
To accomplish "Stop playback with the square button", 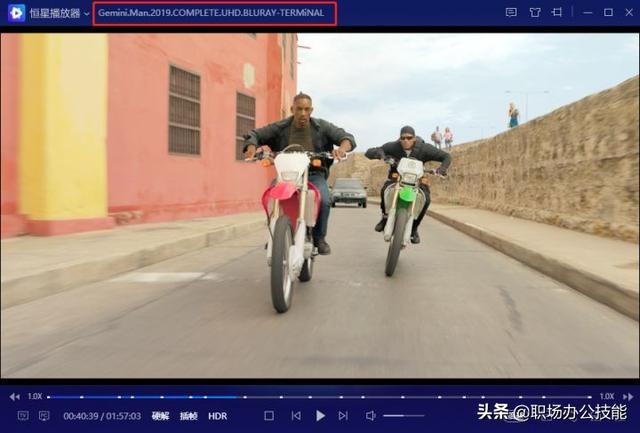I will 269,416.
